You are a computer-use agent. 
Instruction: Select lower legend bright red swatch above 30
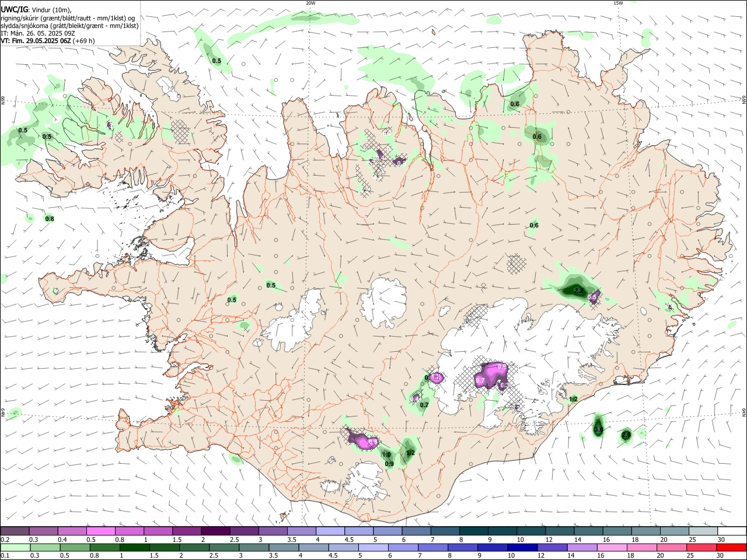coord(732,547)
